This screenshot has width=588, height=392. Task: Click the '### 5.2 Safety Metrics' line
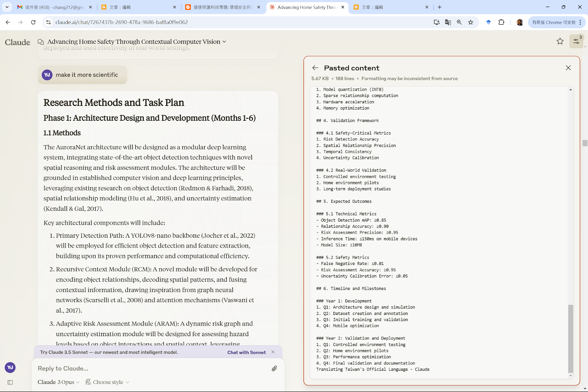coord(343,258)
